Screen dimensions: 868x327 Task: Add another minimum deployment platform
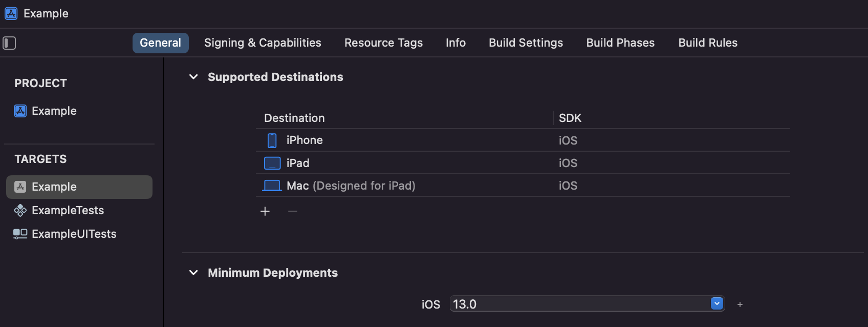[740, 304]
